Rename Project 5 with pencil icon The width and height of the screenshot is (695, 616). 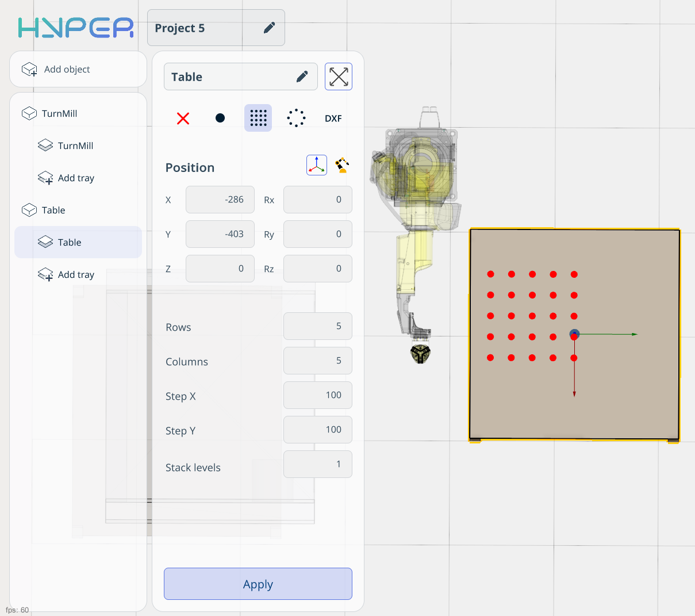point(269,28)
